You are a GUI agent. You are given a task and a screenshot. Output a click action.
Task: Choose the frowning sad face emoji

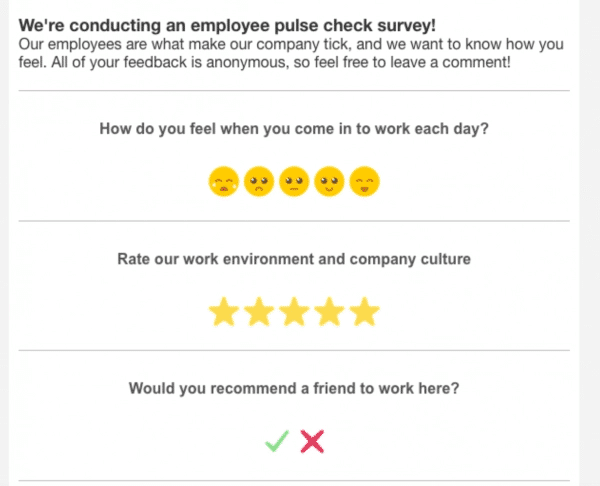[259, 181]
